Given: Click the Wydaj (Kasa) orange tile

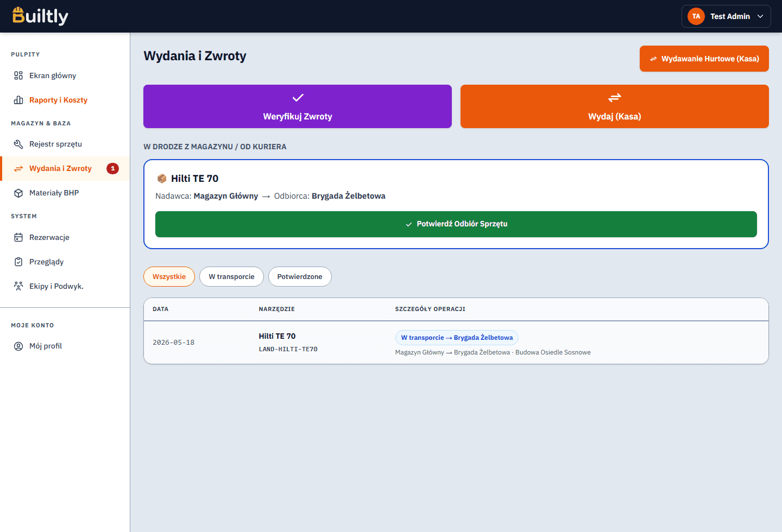Looking at the screenshot, I should point(615,106).
